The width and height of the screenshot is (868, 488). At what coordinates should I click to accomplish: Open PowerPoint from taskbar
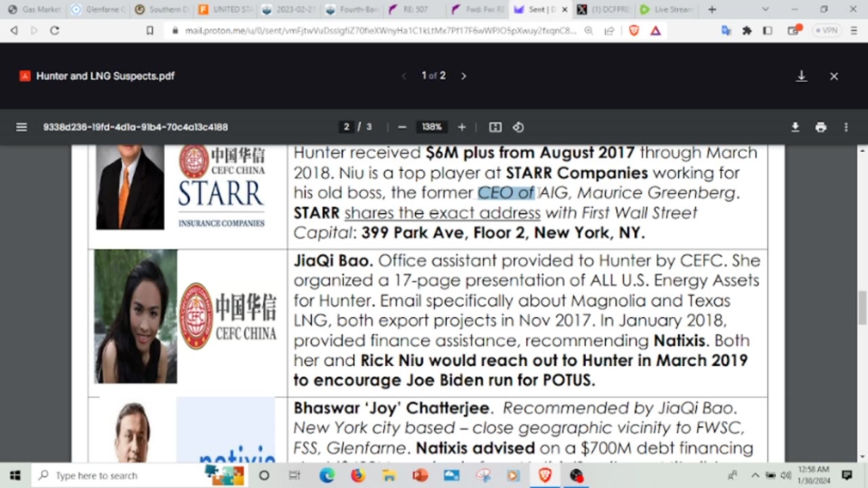420,475
